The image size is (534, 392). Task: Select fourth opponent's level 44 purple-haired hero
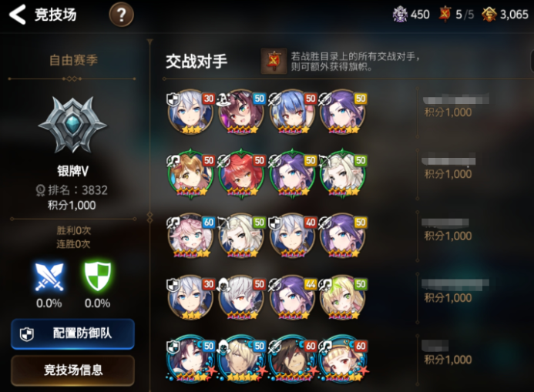pos(292,297)
